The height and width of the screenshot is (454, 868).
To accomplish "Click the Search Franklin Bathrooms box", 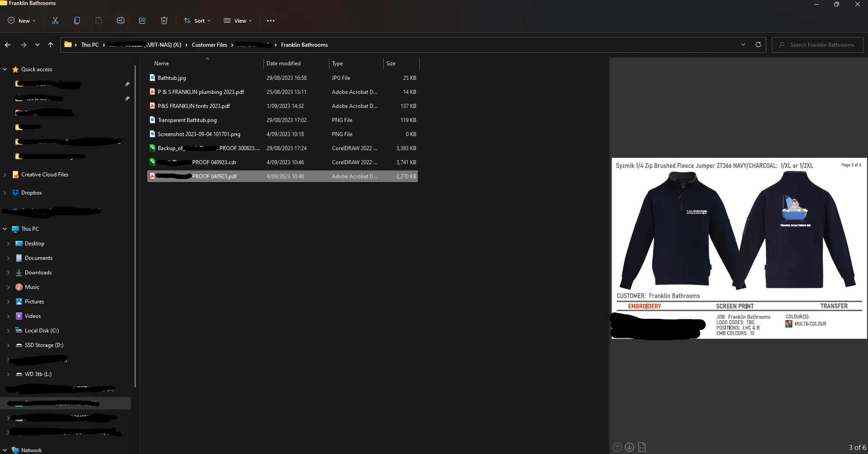I will coord(818,44).
